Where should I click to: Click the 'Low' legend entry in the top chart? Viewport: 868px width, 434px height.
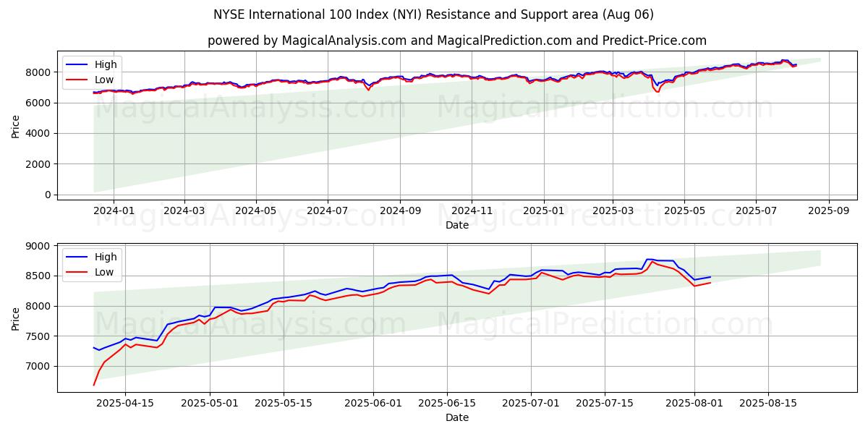(92, 80)
